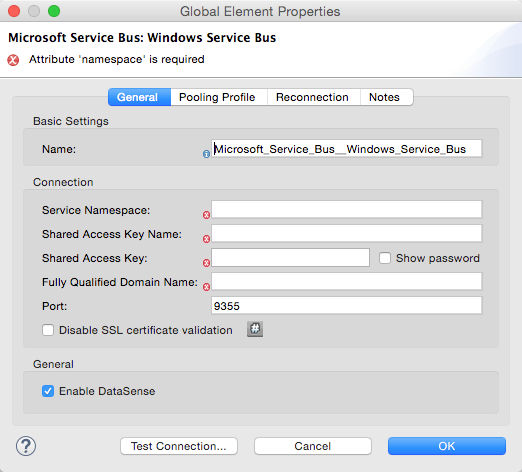The height and width of the screenshot is (472, 522).
Task: Click the error icon beside Shared Access Key Name
Action: (206, 239)
